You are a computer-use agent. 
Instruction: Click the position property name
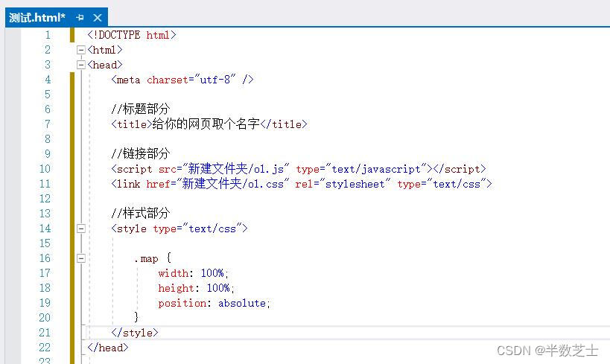pos(182,304)
